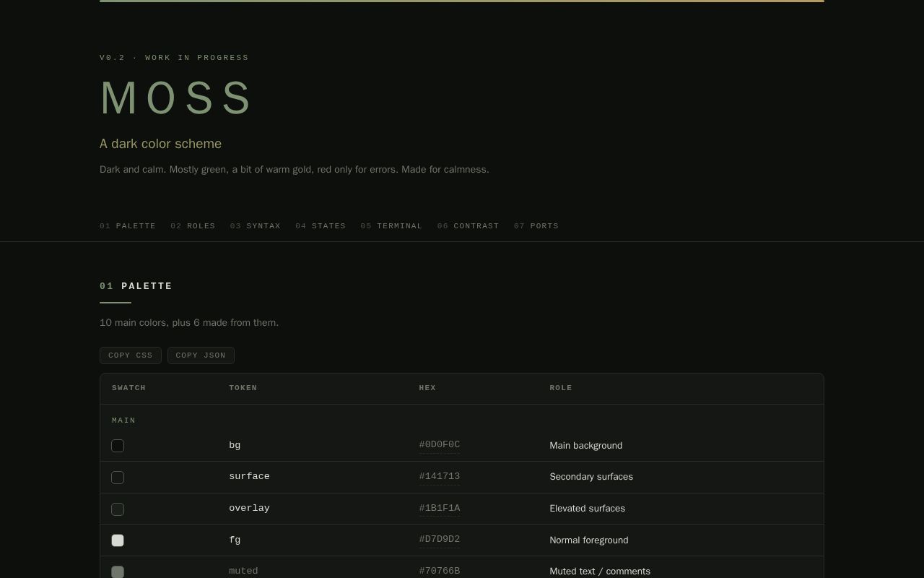Click the muted token name
Screen dimensions: 924x578
(243, 571)
